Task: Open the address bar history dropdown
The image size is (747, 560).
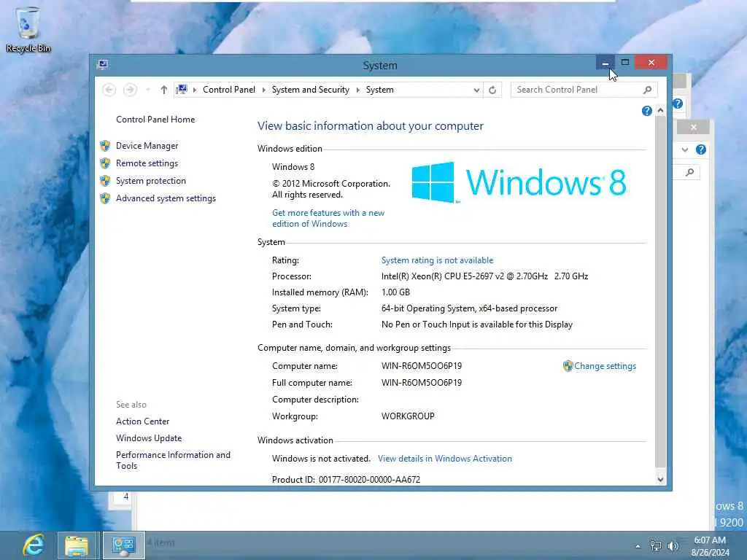Action: point(476,90)
